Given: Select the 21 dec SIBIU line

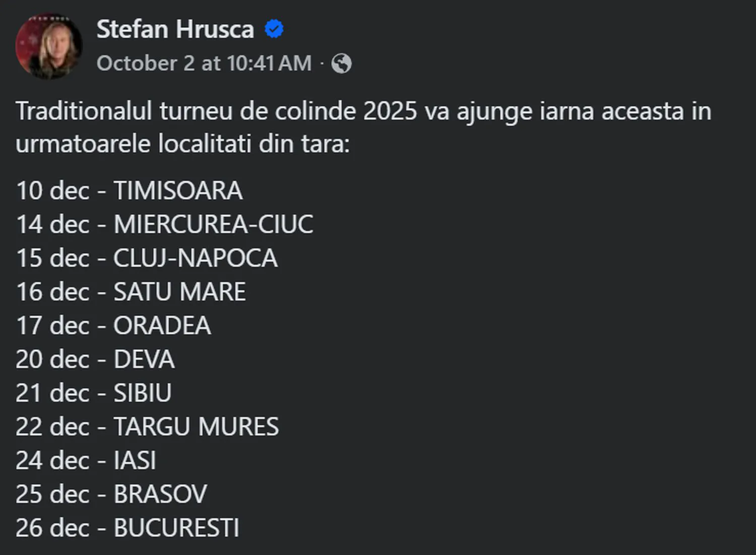Looking at the screenshot, I should [x=93, y=393].
